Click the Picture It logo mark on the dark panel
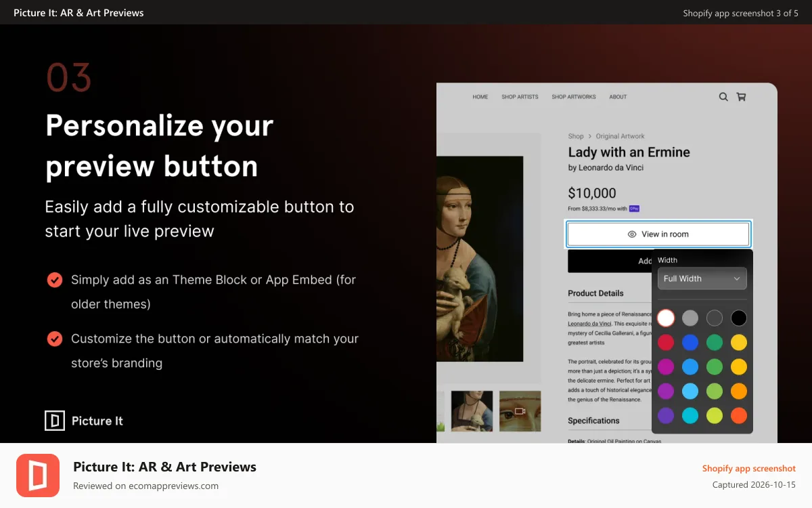812x508 pixels. pyautogui.click(x=55, y=421)
